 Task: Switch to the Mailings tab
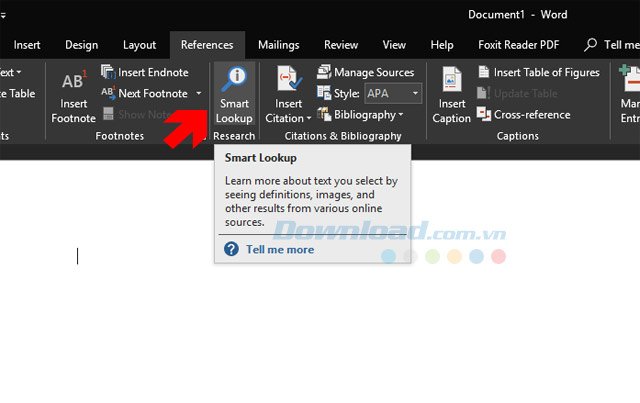(278, 45)
